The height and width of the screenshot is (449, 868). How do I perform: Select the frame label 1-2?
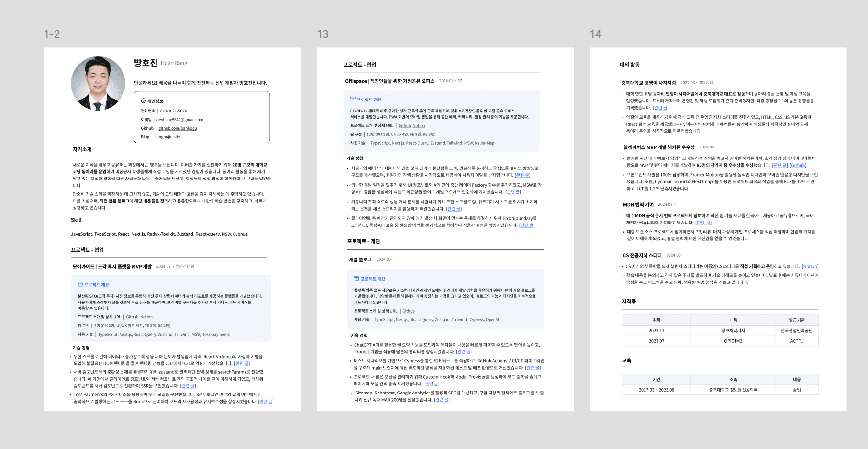click(x=52, y=34)
